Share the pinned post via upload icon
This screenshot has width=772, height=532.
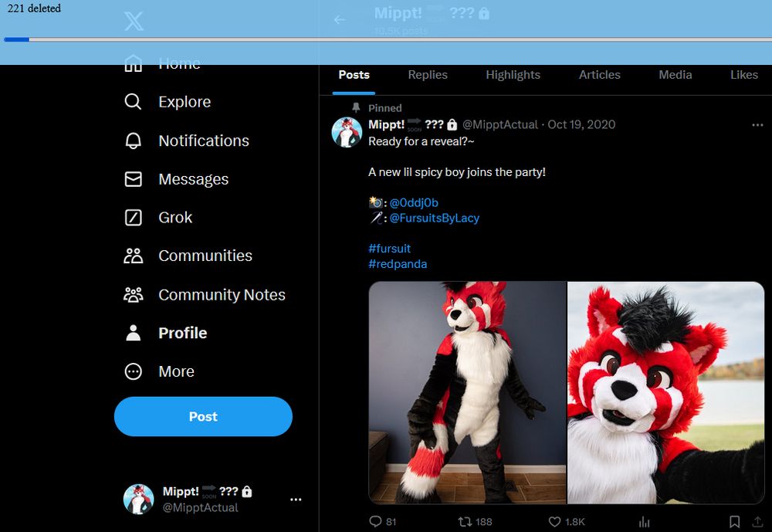click(x=757, y=521)
